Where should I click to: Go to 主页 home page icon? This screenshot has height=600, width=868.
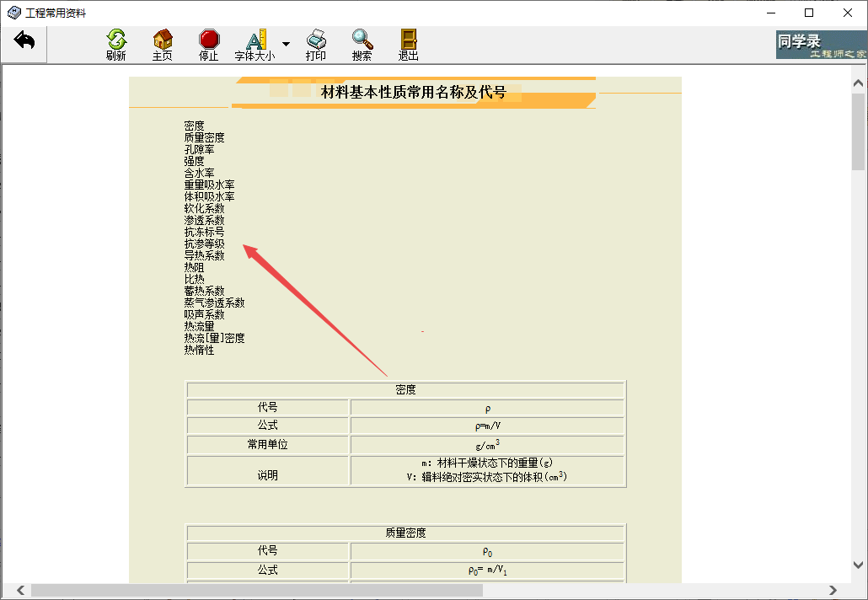163,40
